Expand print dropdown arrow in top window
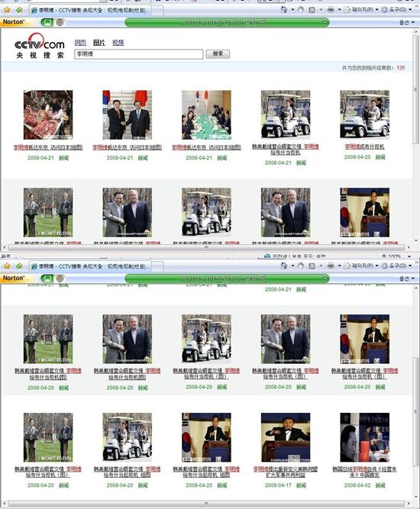This screenshot has width=420, height=509. point(339,10)
